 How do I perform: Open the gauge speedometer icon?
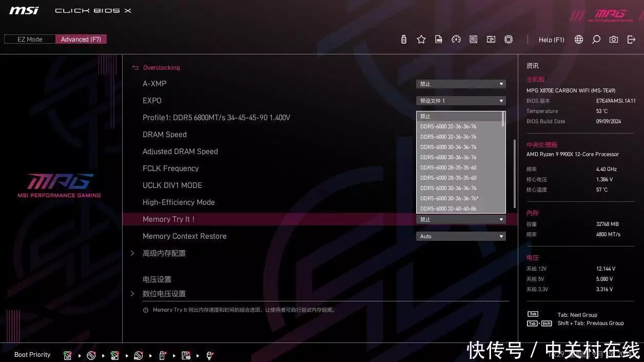456,40
